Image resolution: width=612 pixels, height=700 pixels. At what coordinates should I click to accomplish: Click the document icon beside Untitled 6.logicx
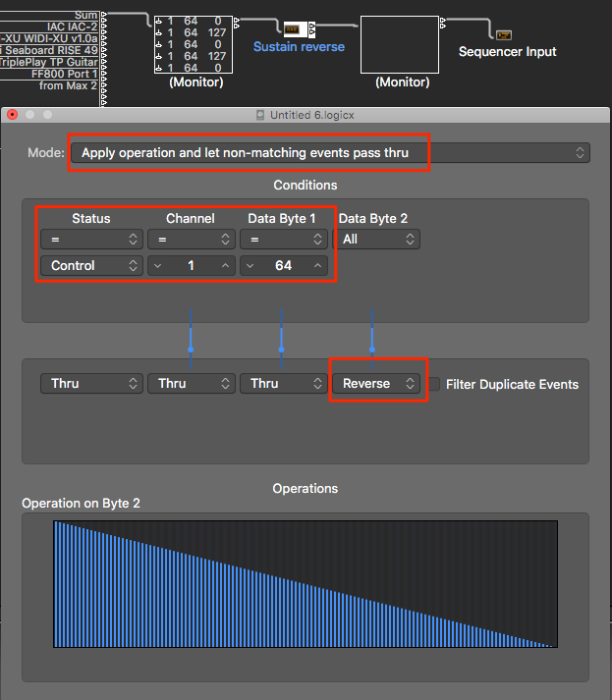(x=259, y=116)
